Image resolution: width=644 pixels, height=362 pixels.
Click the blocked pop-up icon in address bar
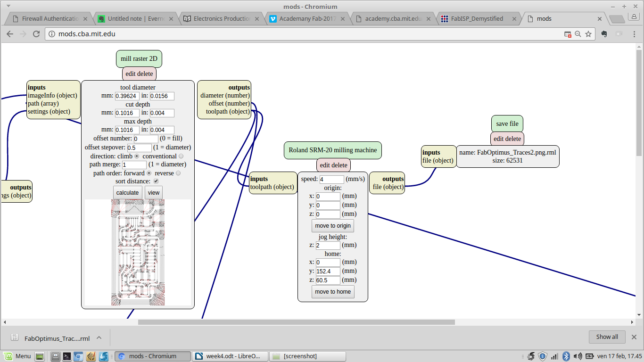click(x=568, y=34)
